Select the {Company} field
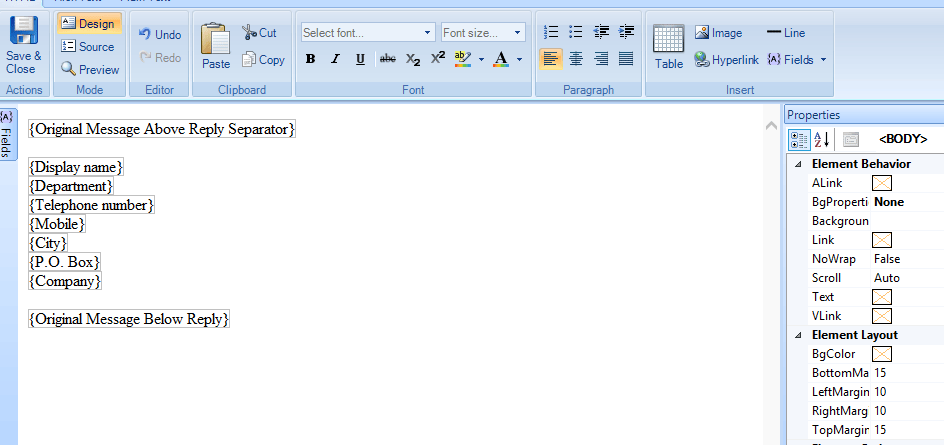 65,281
